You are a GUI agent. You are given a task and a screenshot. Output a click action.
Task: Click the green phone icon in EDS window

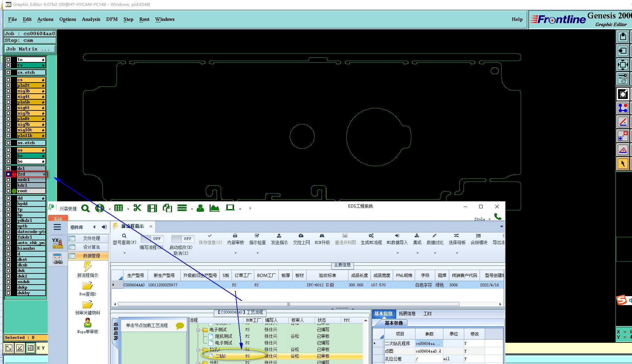498,216
